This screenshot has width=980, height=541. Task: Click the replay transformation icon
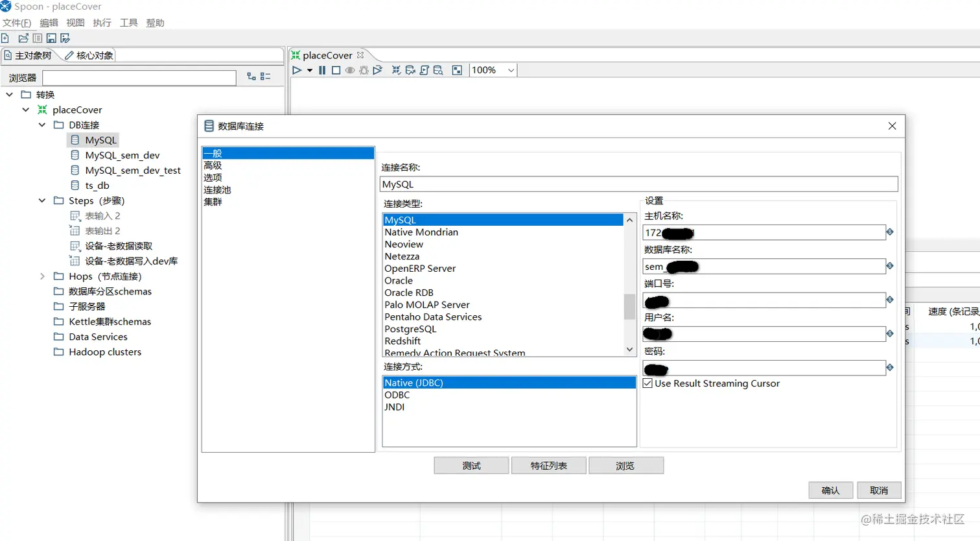tap(377, 70)
